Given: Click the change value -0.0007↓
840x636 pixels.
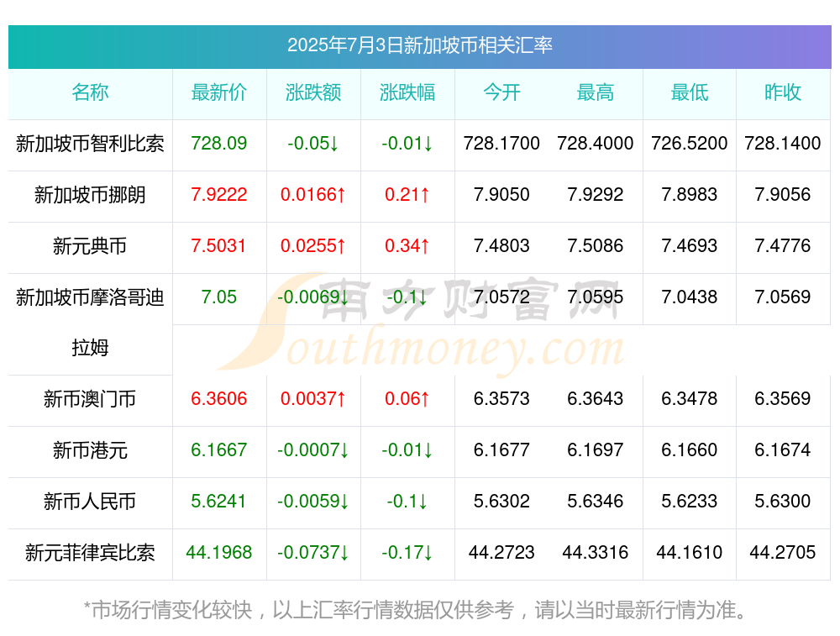Looking at the screenshot, I should click(312, 450).
